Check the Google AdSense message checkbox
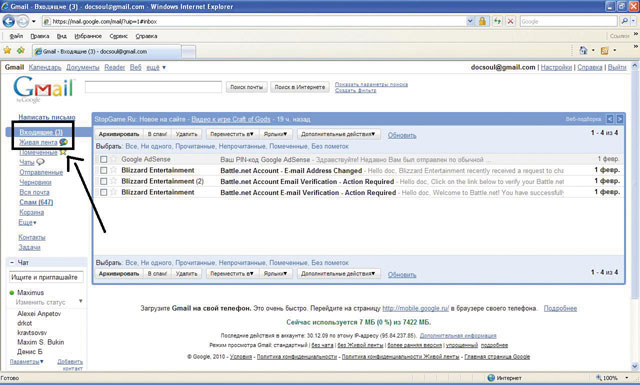Viewport: 640px width, 385px height. pyautogui.click(x=104, y=159)
